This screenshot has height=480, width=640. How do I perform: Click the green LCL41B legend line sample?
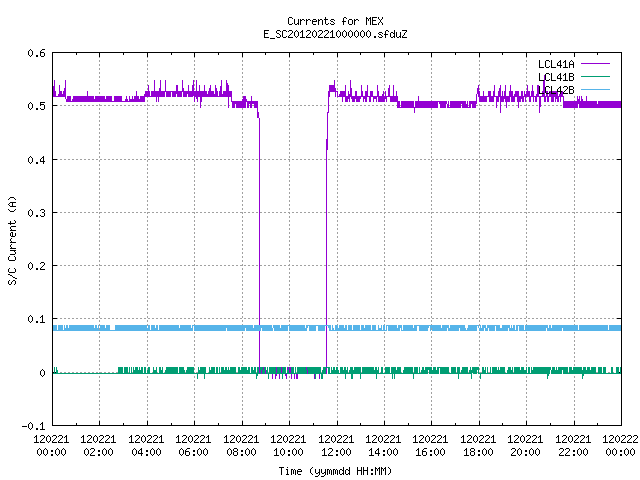(x=595, y=76)
